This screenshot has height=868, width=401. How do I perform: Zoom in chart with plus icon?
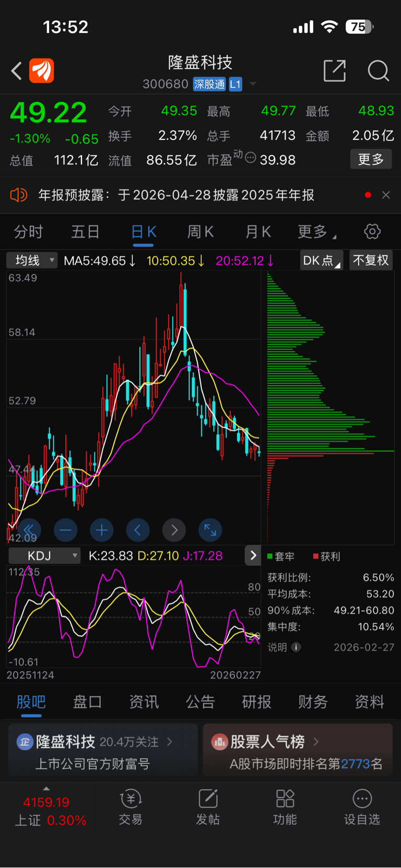[102, 530]
